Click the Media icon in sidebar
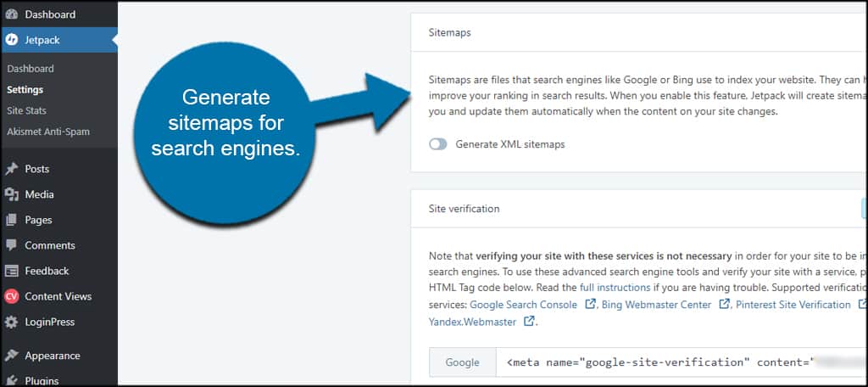 point(11,194)
